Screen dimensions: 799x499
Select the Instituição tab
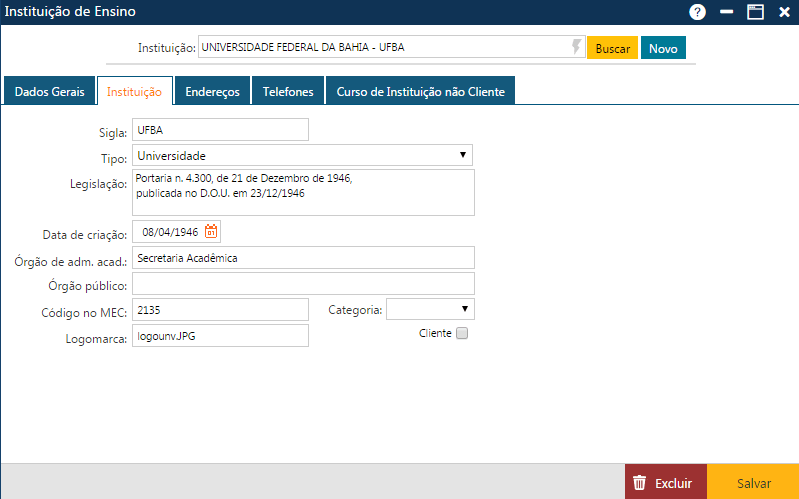tap(135, 91)
